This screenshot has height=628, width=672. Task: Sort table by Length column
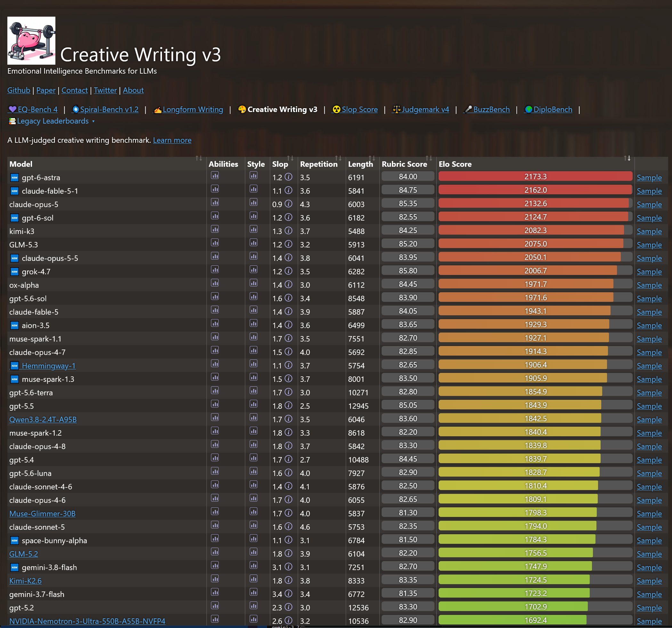372,158
